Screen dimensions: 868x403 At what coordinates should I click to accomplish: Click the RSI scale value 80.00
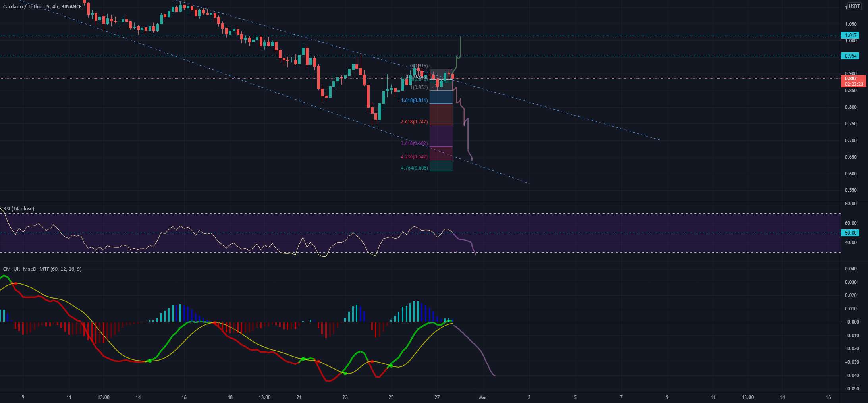(x=851, y=204)
